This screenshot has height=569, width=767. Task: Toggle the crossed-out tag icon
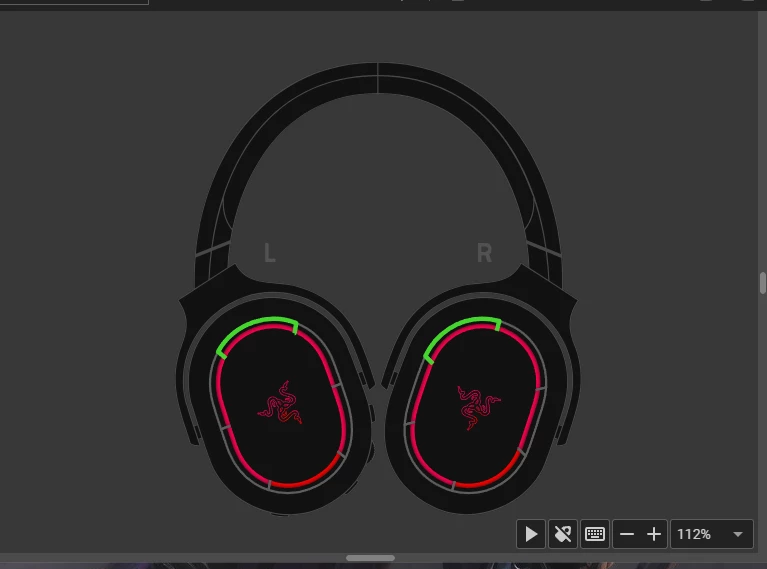pos(563,534)
